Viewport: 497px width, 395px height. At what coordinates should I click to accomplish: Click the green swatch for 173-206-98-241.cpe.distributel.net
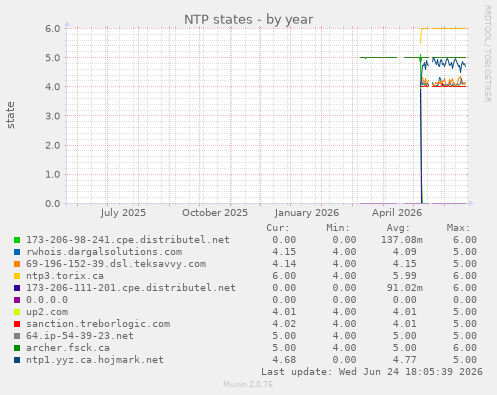[x=17, y=240]
